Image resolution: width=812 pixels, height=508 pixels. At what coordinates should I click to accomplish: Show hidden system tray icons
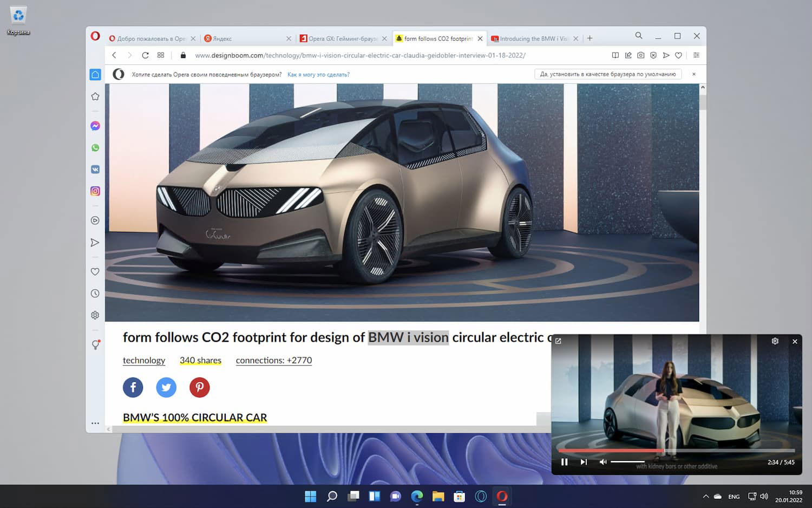(x=705, y=496)
